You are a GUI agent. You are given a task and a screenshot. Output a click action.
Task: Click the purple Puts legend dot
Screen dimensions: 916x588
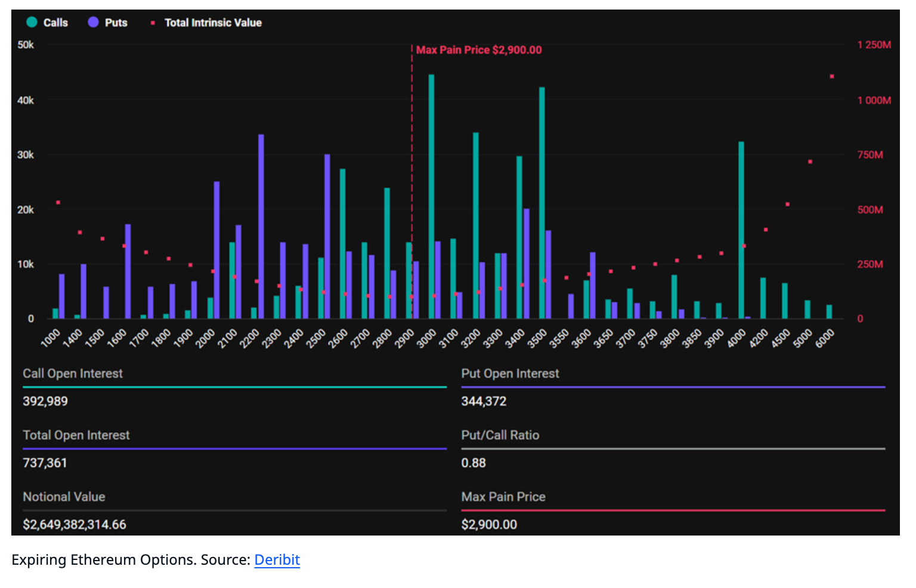coord(93,23)
